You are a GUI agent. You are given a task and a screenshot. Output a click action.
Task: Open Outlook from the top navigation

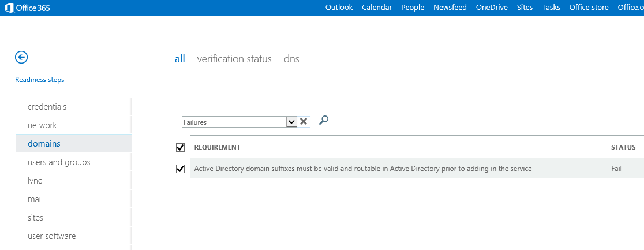pyautogui.click(x=339, y=8)
